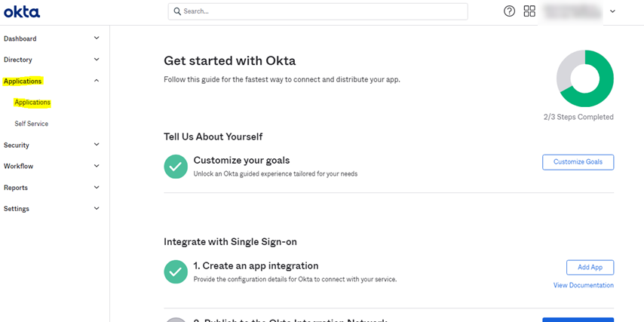Expand the Security section chevron

point(96,145)
